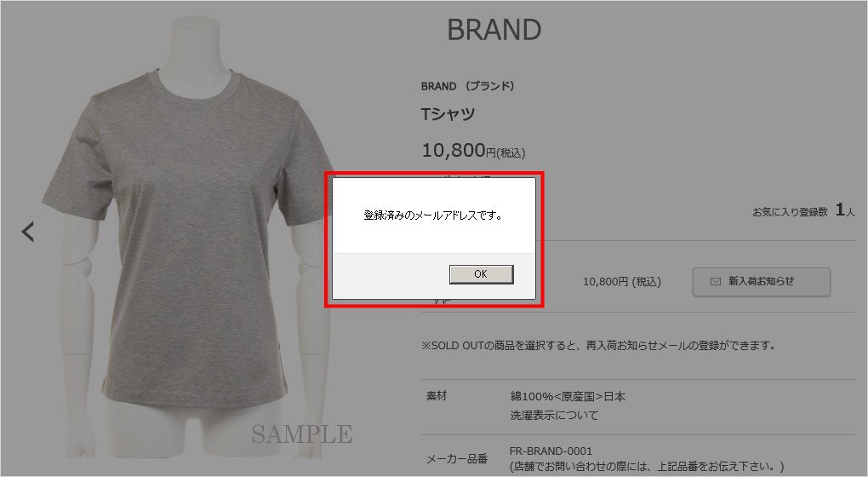Viewport: 868px width, 477px height.
Task: Follow the BRAND (ブランド) link
Action: [x=468, y=86]
